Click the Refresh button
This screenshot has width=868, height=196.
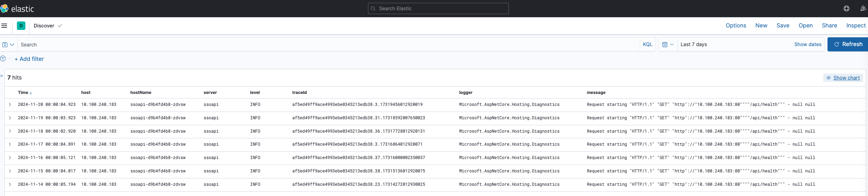click(848, 44)
